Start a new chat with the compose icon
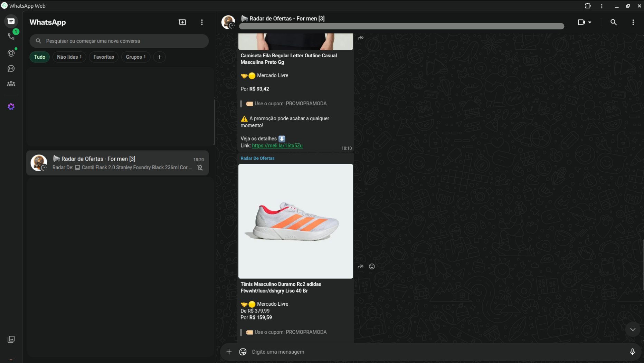644x363 pixels. pyautogui.click(x=182, y=22)
